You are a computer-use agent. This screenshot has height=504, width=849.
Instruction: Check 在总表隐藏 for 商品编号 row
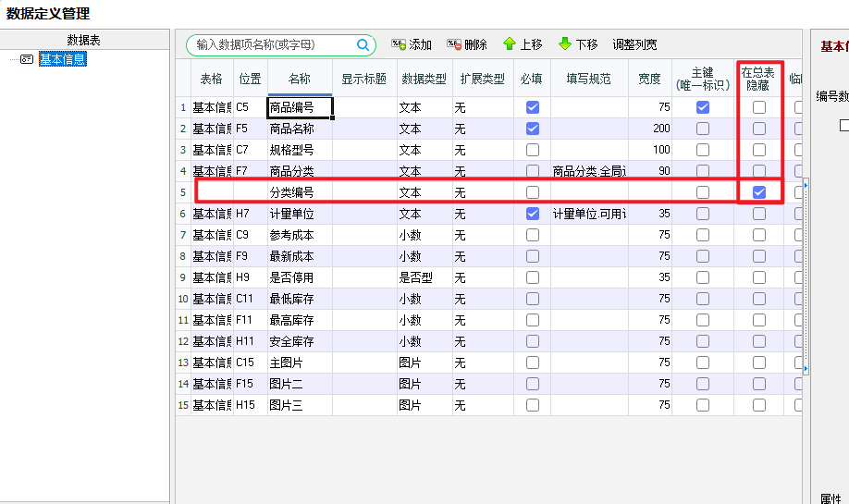(759, 107)
